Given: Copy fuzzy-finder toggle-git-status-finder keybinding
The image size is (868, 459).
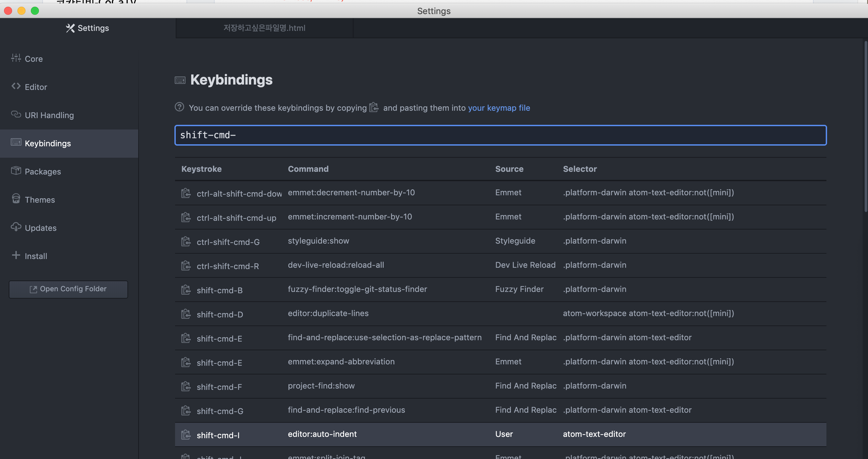Looking at the screenshot, I should pos(186,290).
